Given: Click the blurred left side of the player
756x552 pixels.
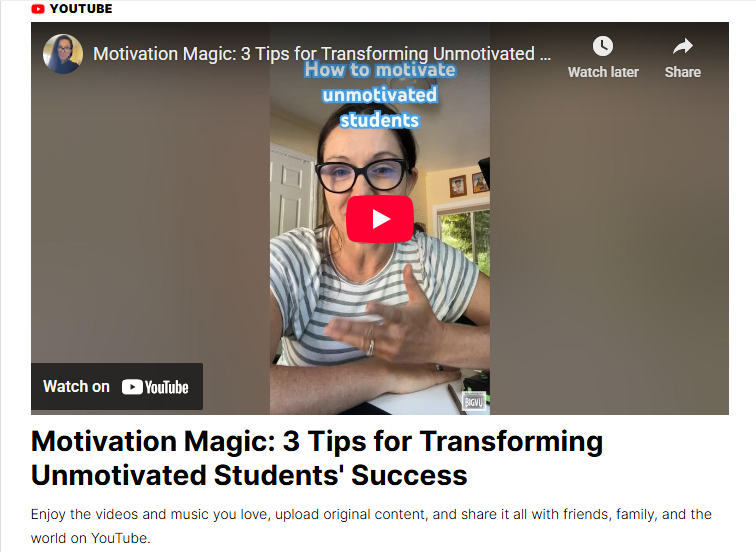Looking at the screenshot, I should coord(150,217).
